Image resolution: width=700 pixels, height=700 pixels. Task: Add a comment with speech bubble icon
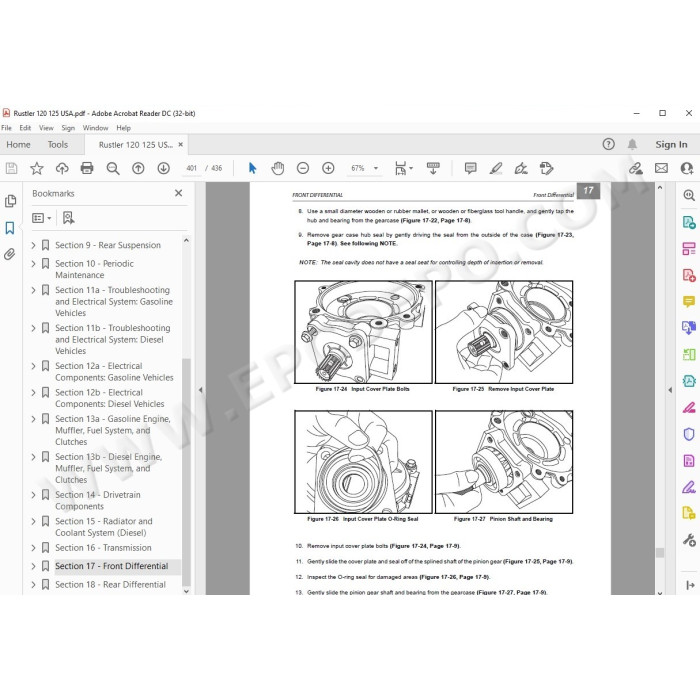[471, 168]
